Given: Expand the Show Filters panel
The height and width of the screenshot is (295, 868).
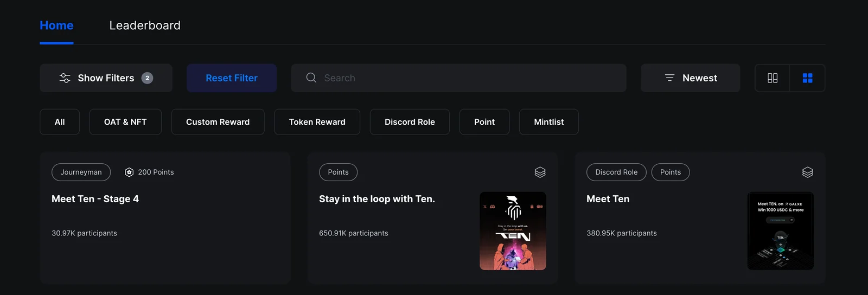Looking at the screenshot, I should [106, 78].
